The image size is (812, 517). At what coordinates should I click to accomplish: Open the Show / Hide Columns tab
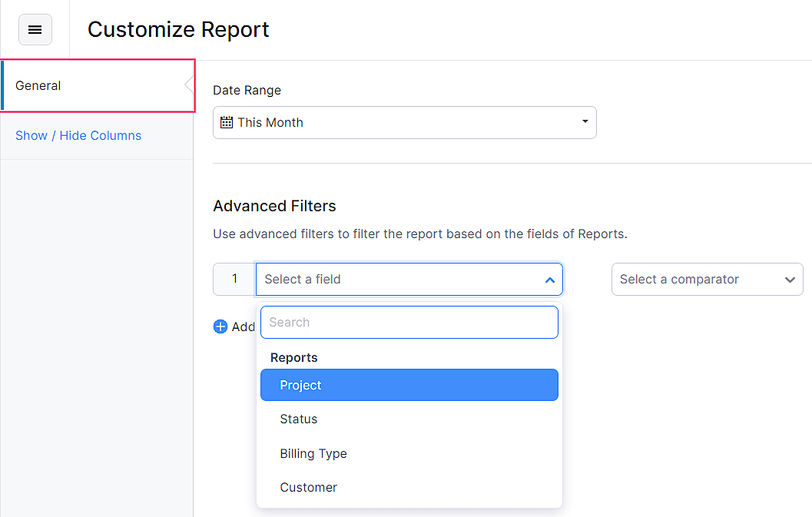pos(78,135)
